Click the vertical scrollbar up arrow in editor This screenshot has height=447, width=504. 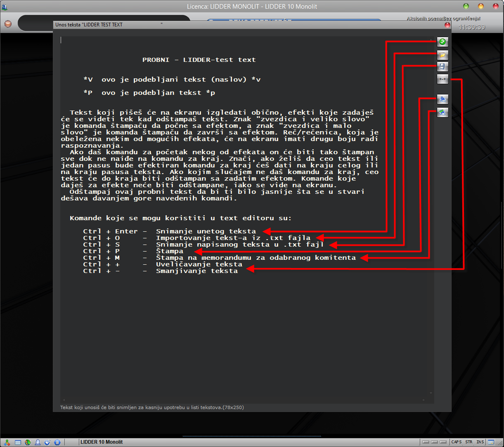pos(431,39)
